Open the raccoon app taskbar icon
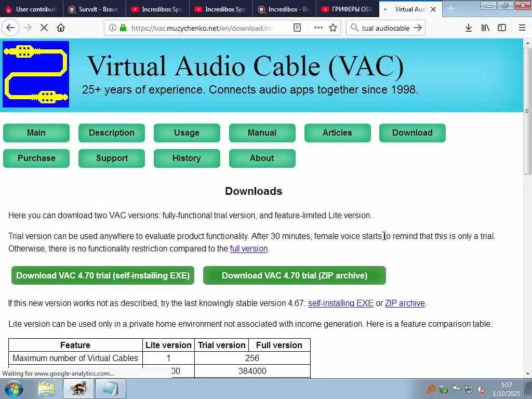 click(x=78, y=389)
